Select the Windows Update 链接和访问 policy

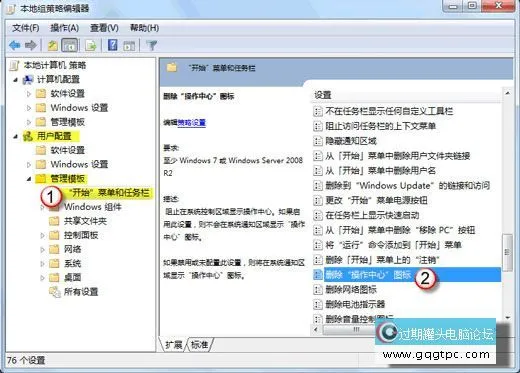point(408,185)
